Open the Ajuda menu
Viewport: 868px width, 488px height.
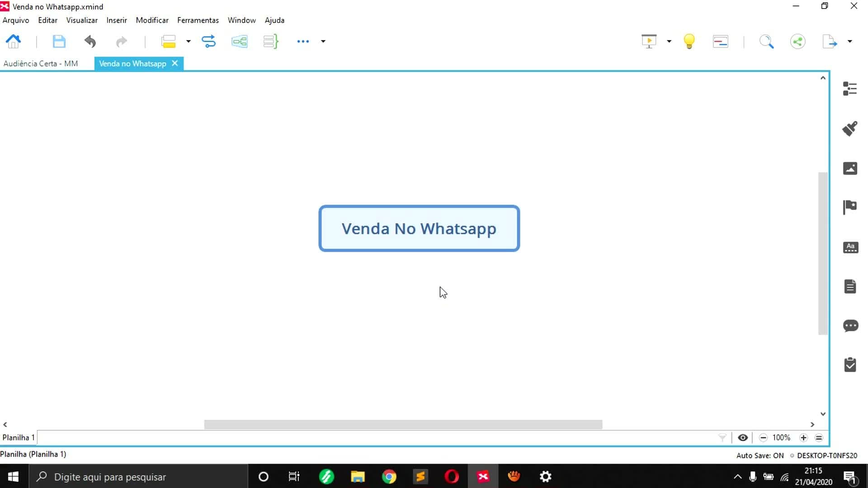pos(274,20)
